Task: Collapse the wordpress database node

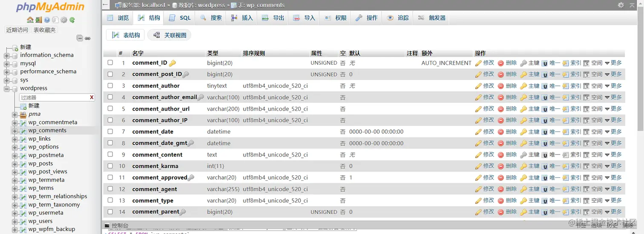Action: coord(6,88)
